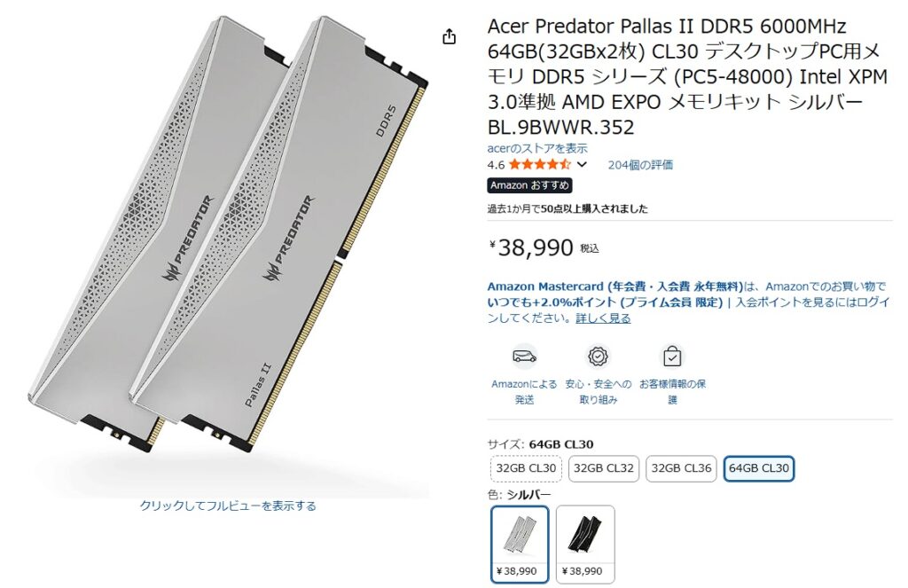Select the 32GB CL30 size option
The height and width of the screenshot is (588, 908).
(526, 468)
